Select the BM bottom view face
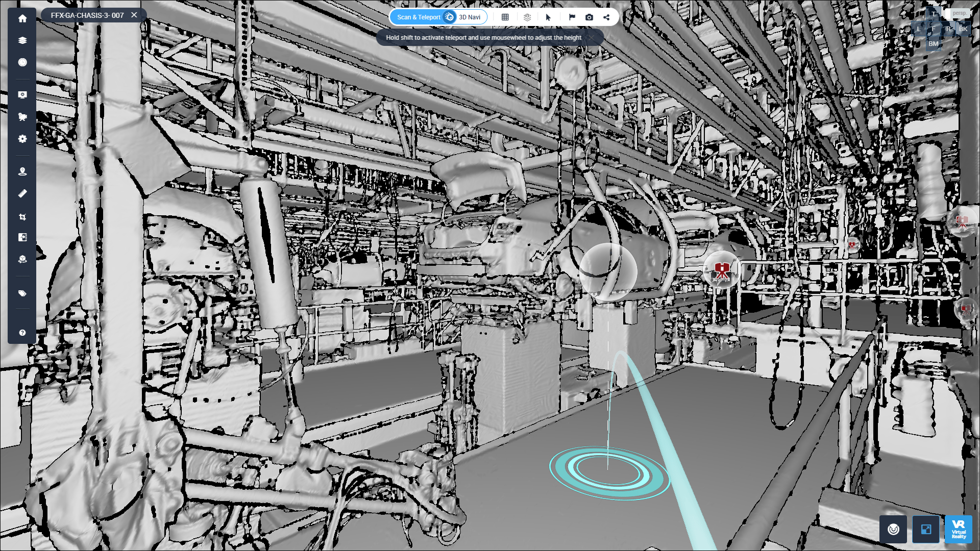This screenshot has height=551, width=980. (x=934, y=44)
